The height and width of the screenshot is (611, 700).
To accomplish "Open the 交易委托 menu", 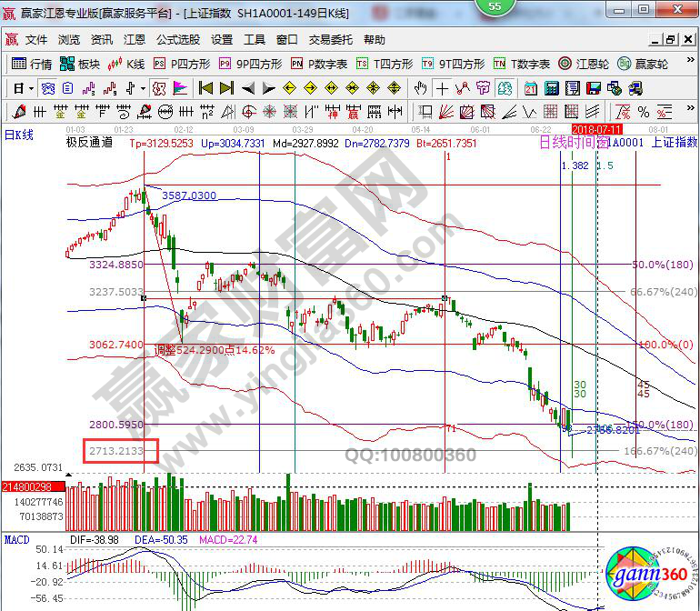I will pos(330,40).
